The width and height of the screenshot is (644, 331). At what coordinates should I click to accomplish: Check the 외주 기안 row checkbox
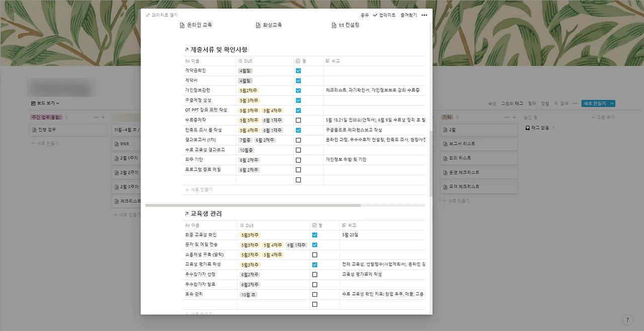[298, 160]
